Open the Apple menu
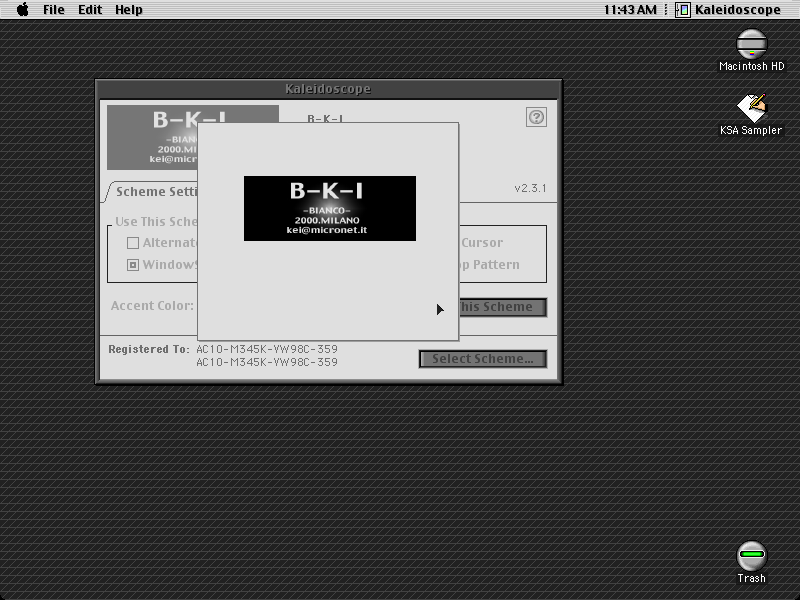The width and height of the screenshot is (800, 600). (x=22, y=9)
